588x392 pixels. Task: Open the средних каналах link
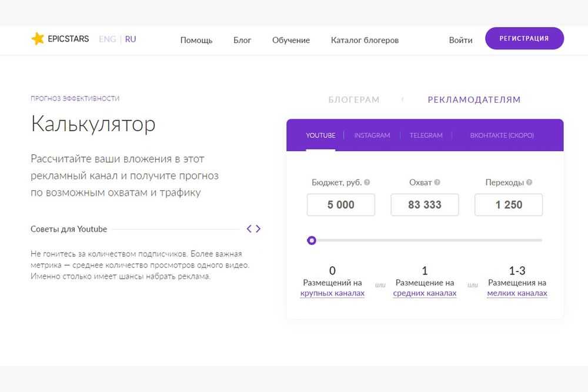pos(425,293)
